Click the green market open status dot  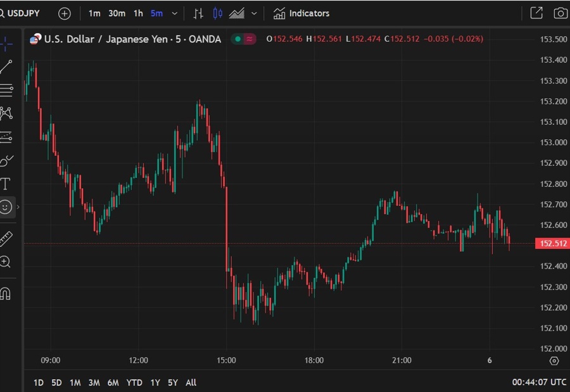pyautogui.click(x=237, y=39)
